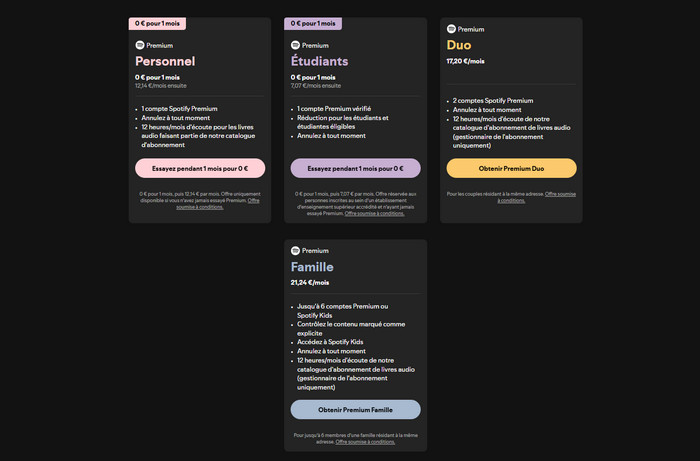
Task: Click the Spotify logo in the Famille card
Action: (296, 251)
